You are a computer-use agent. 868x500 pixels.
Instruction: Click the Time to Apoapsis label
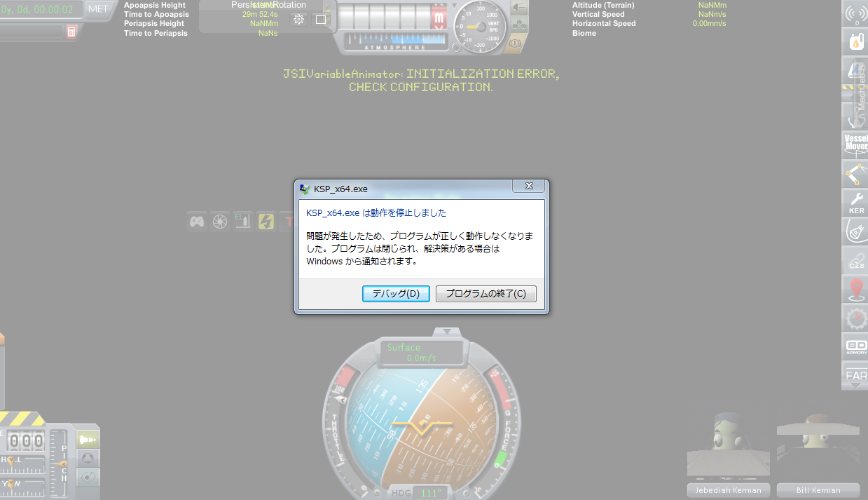tap(156, 14)
